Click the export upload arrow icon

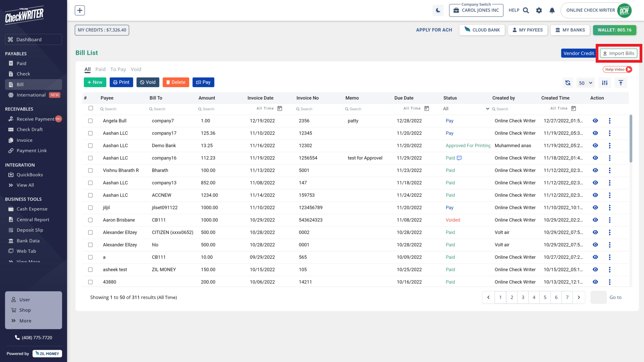[621, 83]
